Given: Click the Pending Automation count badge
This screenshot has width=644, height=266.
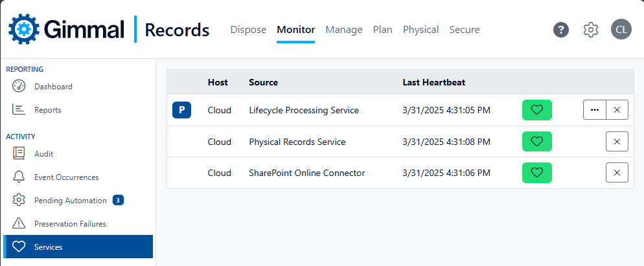Looking at the screenshot, I should 118,201.
